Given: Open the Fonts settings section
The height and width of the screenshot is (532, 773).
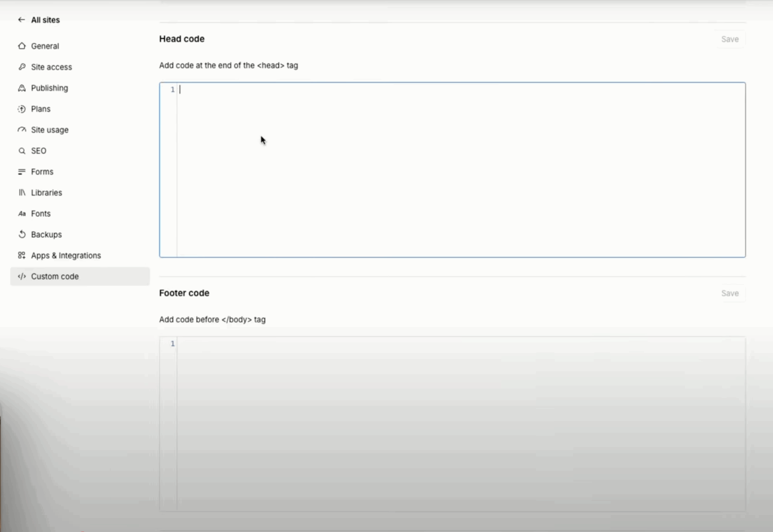Looking at the screenshot, I should (x=40, y=214).
